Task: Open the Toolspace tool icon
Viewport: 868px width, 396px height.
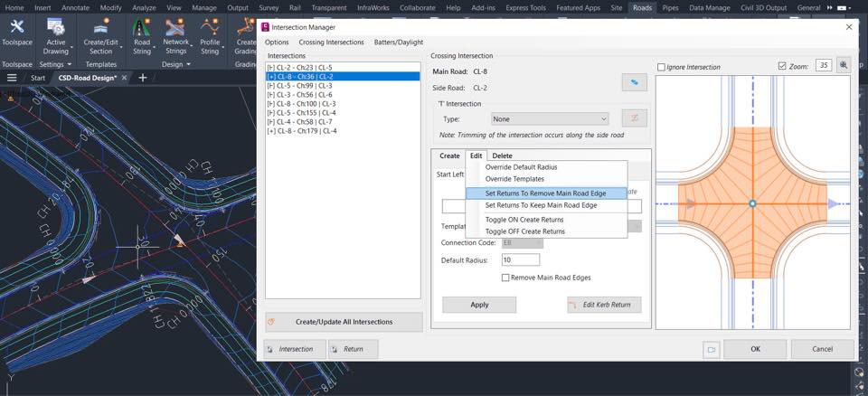Action: click(17, 26)
